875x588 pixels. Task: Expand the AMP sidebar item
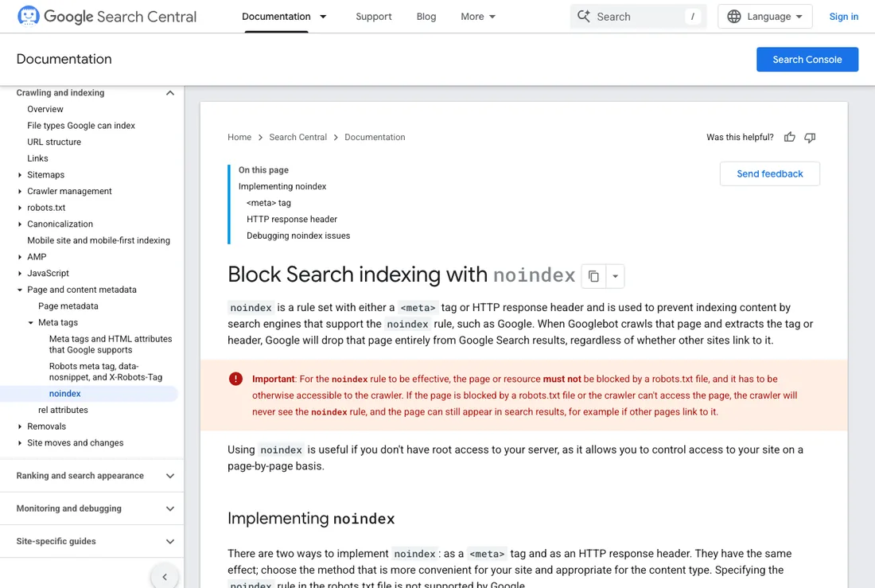click(x=20, y=257)
